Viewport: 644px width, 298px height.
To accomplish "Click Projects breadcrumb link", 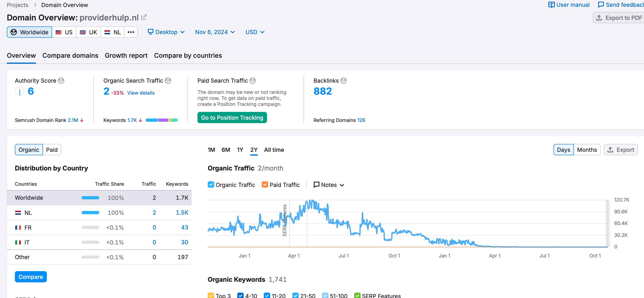I will point(17,5).
